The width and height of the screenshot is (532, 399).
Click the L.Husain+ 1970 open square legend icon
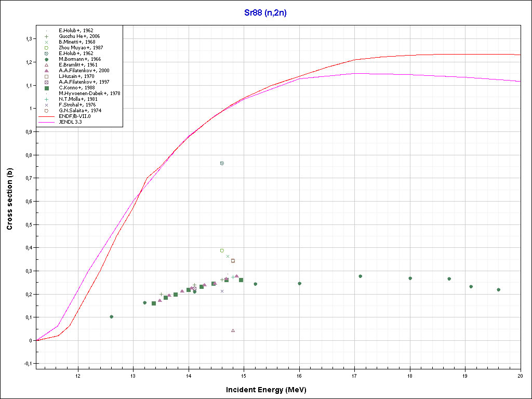click(46, 76)
